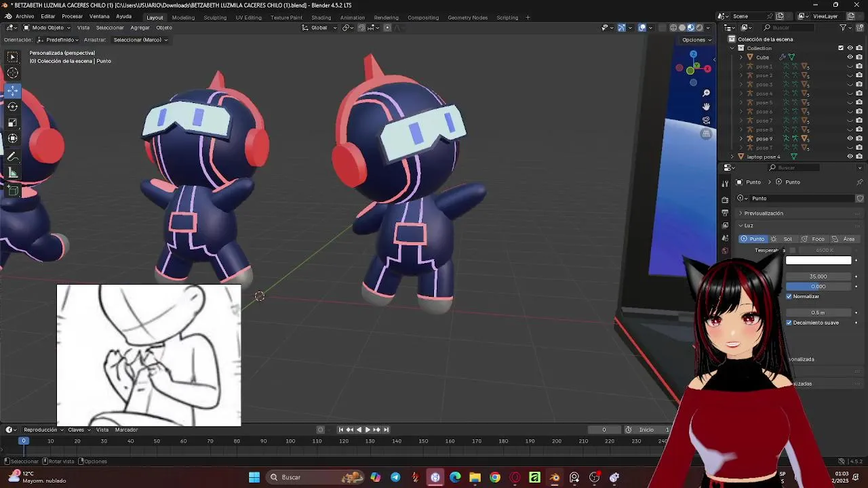Open the Predefinido orientation dropdown

(57, 40)
